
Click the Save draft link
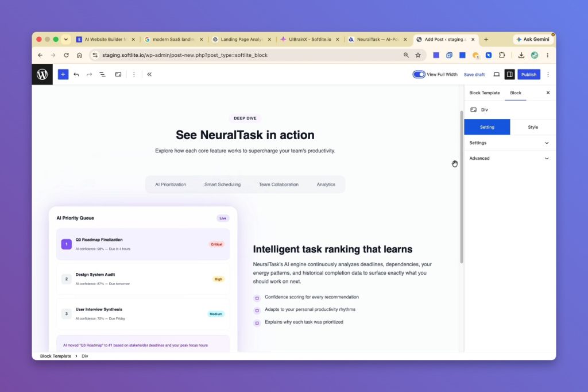[x=474, y=75]
